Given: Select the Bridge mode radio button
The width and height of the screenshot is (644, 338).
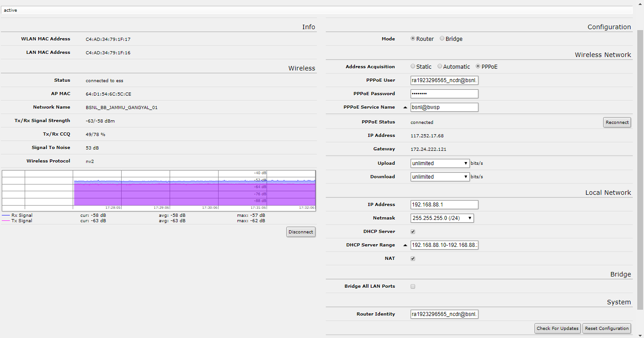Looking at the screenshot, I should [x=442, y=39].
